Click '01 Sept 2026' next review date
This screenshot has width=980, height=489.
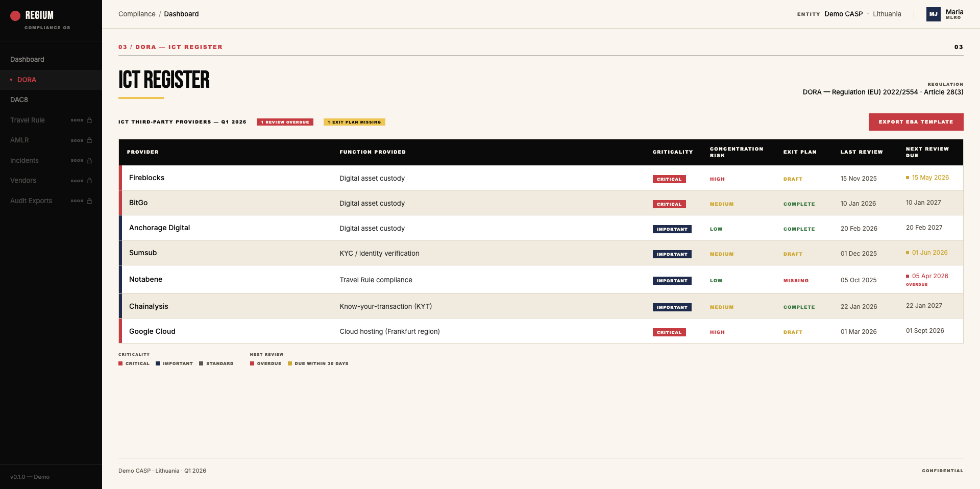tap(925, 331)
